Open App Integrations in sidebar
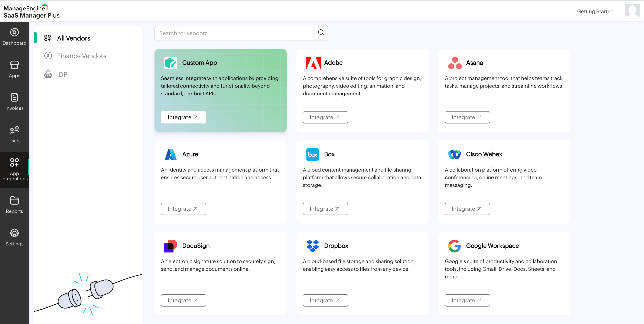This screenshot has width=644, height=324. [14, 169]
